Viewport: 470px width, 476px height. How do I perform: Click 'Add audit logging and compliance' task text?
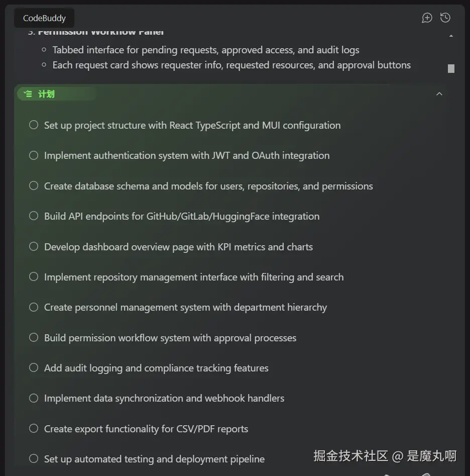click(156, 368)
